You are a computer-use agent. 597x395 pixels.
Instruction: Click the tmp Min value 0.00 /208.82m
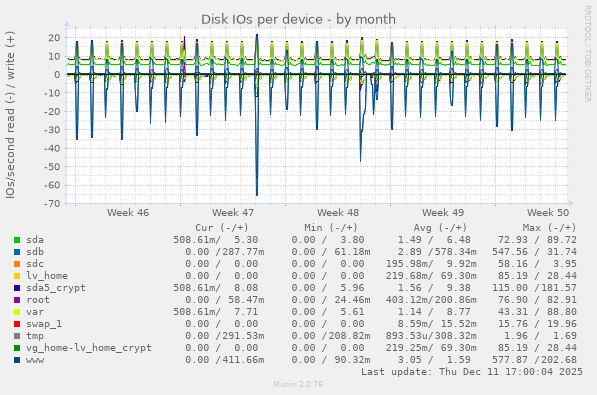[331, 336]
